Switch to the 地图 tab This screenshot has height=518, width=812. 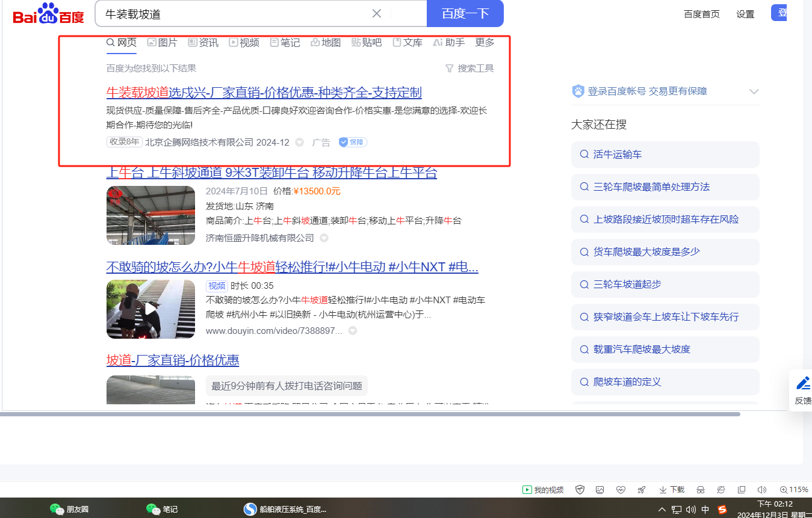(326, 43)
